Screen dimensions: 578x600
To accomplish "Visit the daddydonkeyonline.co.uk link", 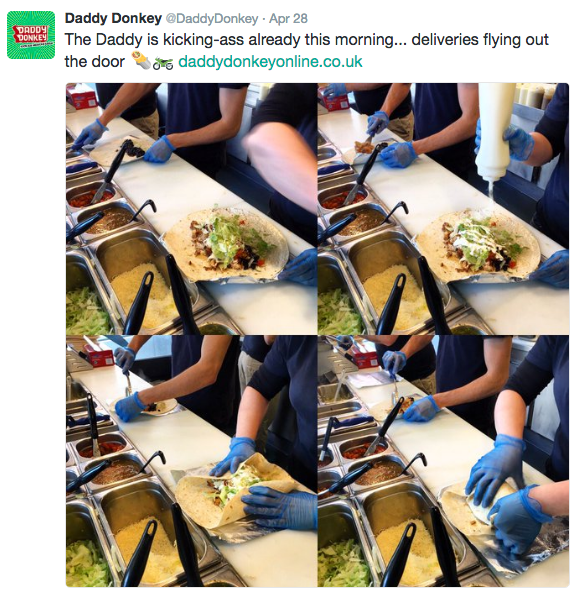I will click(270, 61).
